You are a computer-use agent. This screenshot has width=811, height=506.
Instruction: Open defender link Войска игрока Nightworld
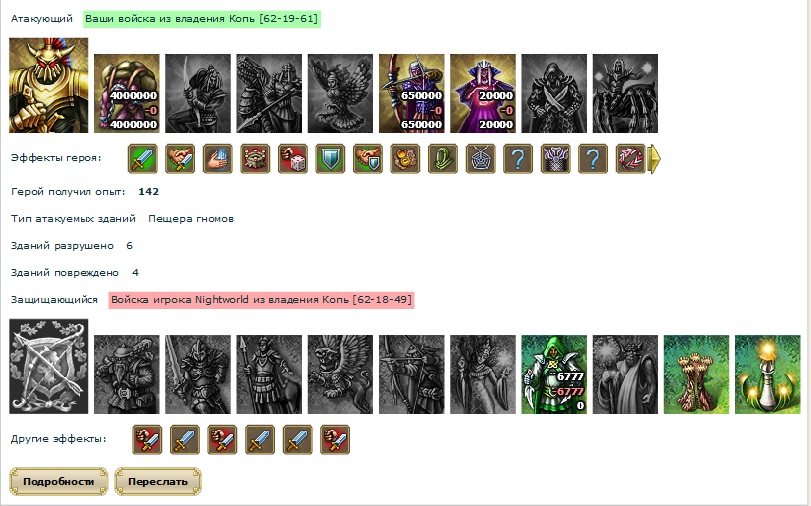pos(261,300)
